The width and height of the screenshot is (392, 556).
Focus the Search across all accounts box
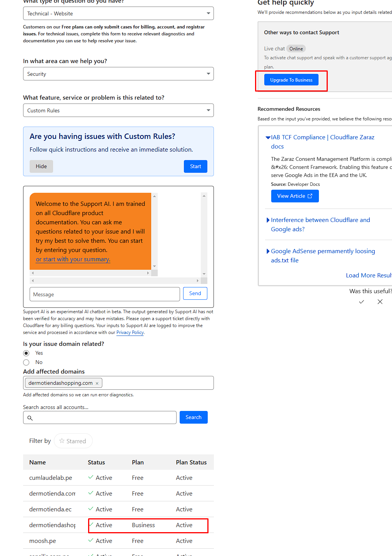click(x=100, y=417)
